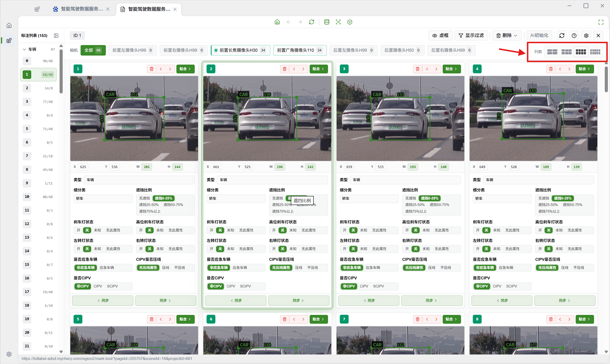Open 细分类 轿车 dropdown in card 4
This screenshot has height=364, width=610.
click(x=502, y=198)
